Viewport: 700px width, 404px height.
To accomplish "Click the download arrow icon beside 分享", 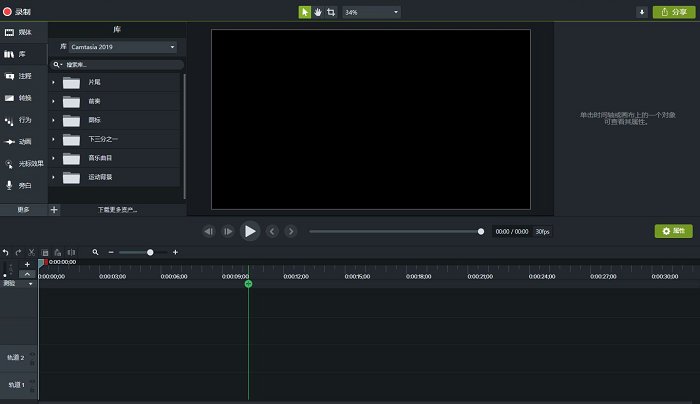I will (641, 12).
